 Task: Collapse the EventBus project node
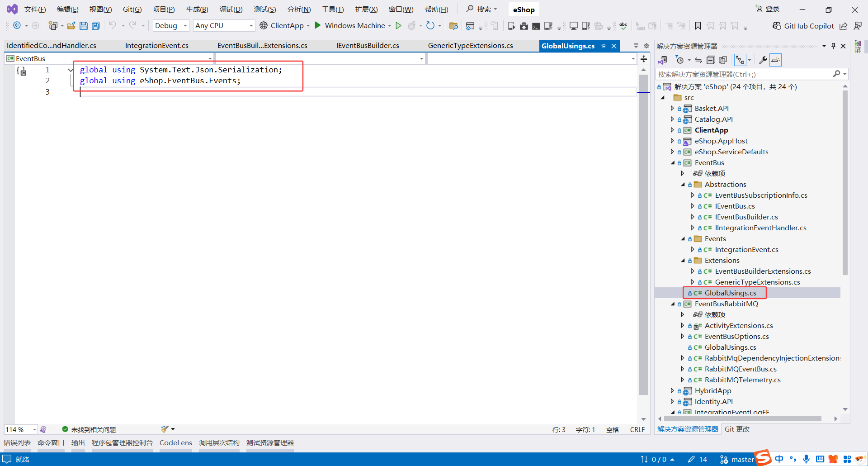672,163
